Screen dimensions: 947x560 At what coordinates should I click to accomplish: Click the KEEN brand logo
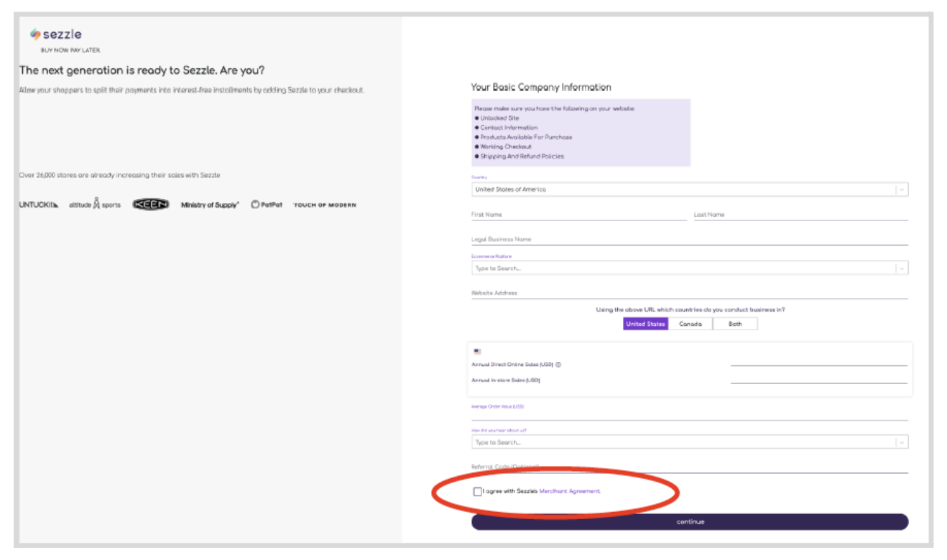pos(151,205)
